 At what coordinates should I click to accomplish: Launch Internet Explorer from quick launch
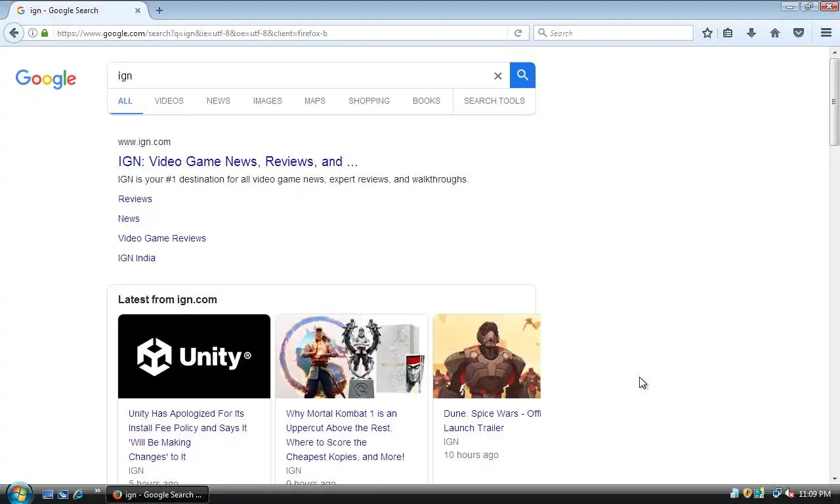point(78,494)
